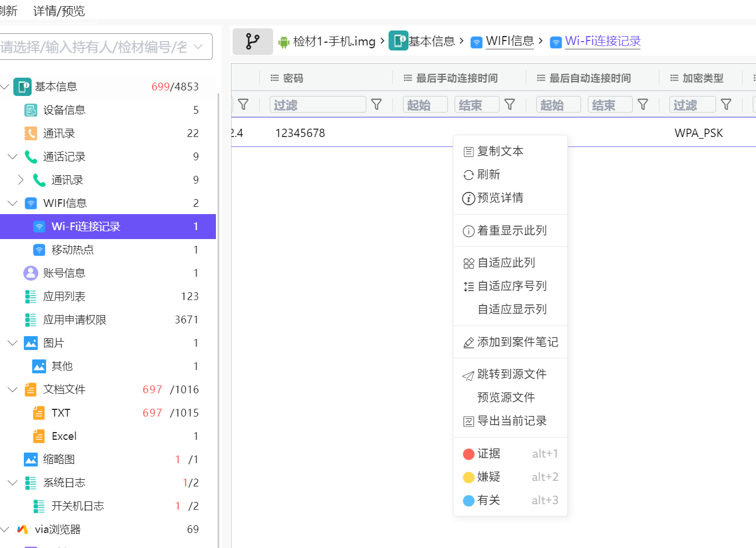
Task: Click the 应用申请权限 list icon
Action: coord(31,319)
